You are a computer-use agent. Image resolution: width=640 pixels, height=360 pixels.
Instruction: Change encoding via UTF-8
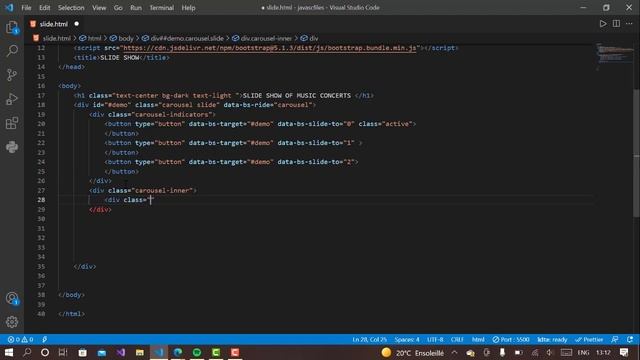coord(435,340)
